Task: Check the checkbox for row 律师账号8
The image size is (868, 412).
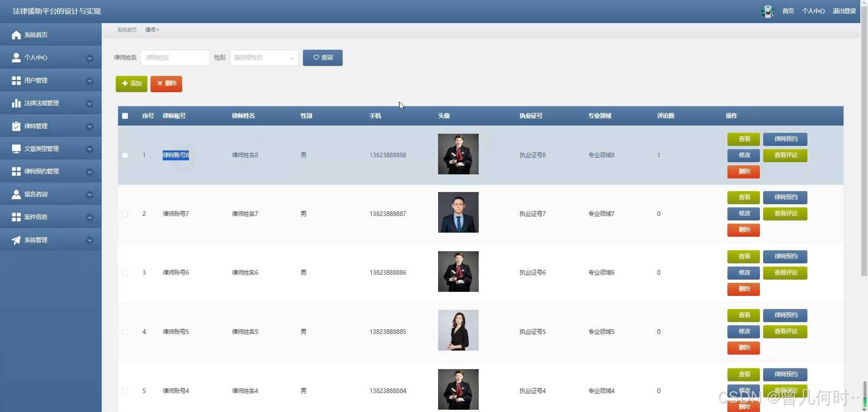Action: click(125, 155)
